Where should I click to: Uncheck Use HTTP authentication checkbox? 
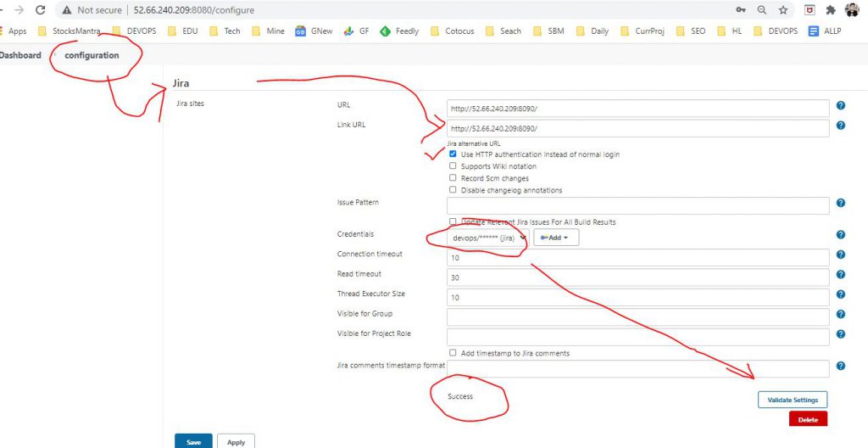[x=453, y=154]
